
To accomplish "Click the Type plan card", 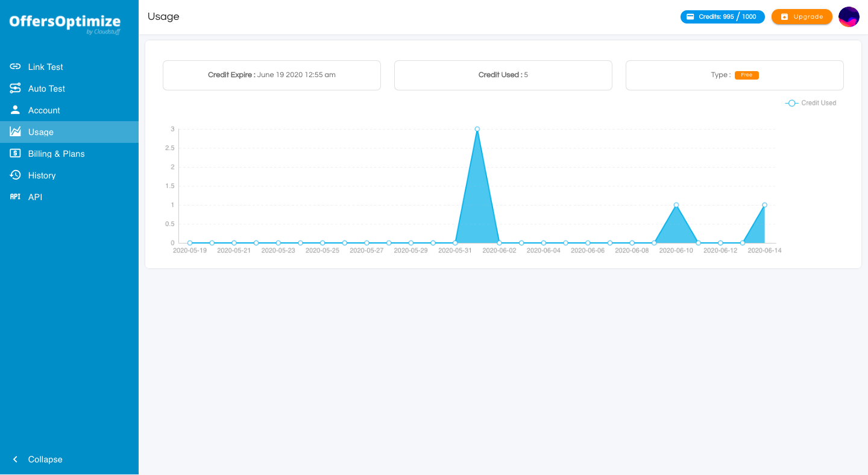I will click(735, 75).
